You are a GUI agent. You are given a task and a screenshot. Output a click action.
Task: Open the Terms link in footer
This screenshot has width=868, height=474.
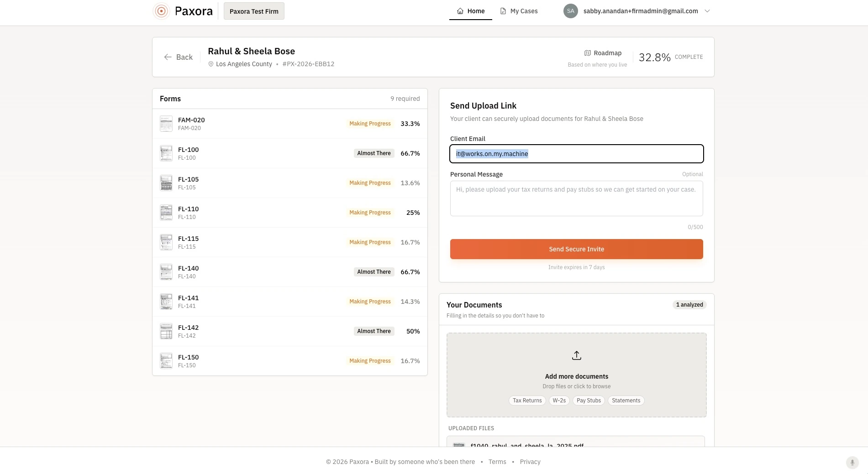click(x=497, y=462)
